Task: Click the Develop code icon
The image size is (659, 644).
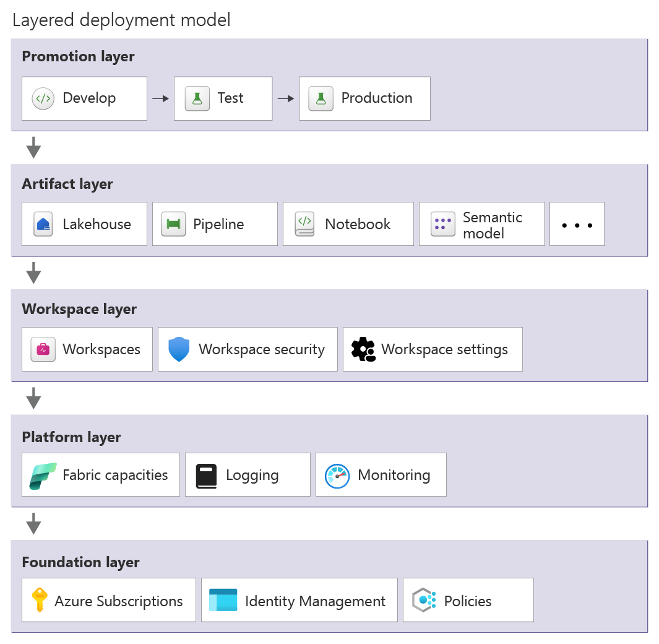Action: point(43,98)
